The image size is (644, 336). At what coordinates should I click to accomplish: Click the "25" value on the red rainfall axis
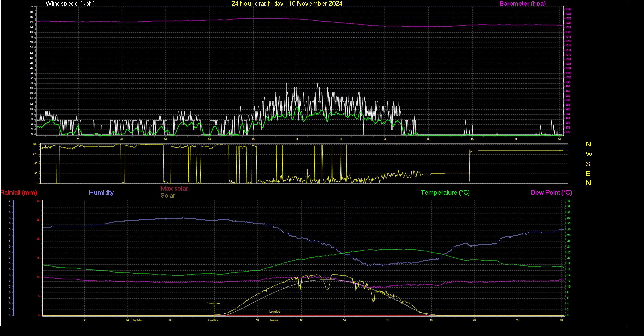coord(38,220)
